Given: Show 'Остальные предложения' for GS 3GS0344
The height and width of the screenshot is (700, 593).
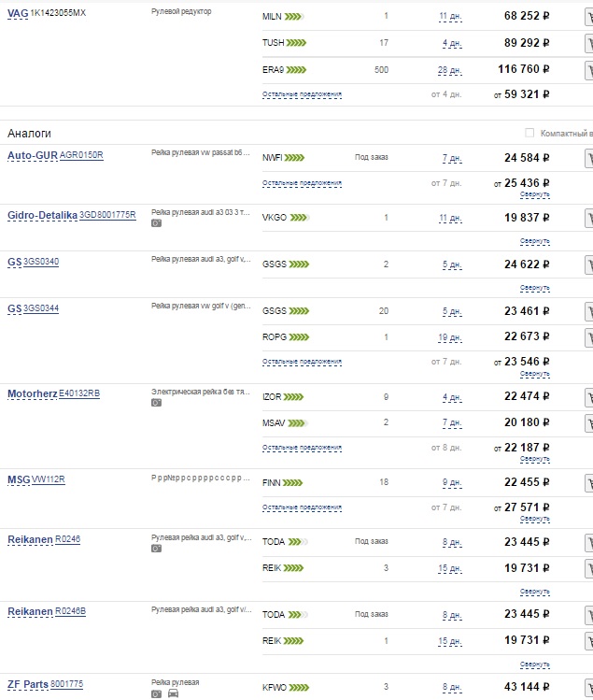Looking at the screenshot, I should [x=302, y=361].
